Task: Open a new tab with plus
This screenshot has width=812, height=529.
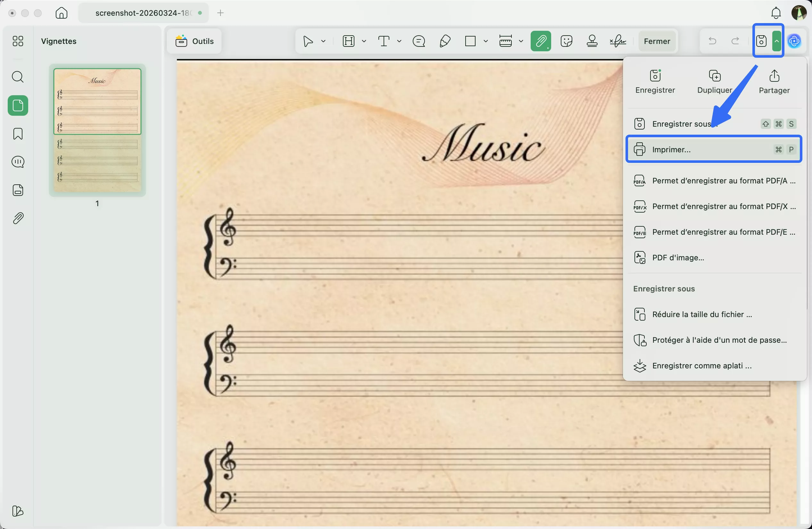Action: tap(220, 13)
